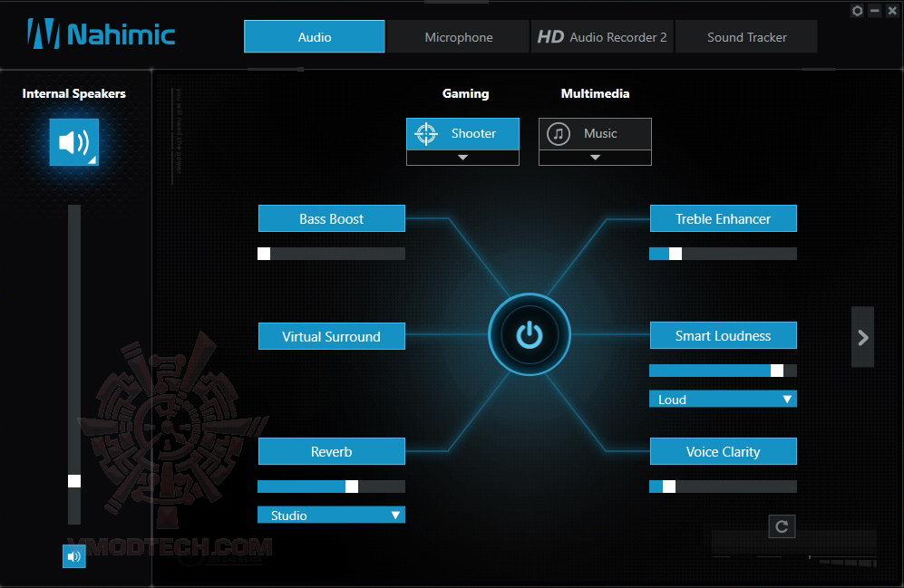Image resolution: width=904 pixels, height=588 pixels.
Task: Toggle the Virtual Surround effect
Action: point(332,336)
